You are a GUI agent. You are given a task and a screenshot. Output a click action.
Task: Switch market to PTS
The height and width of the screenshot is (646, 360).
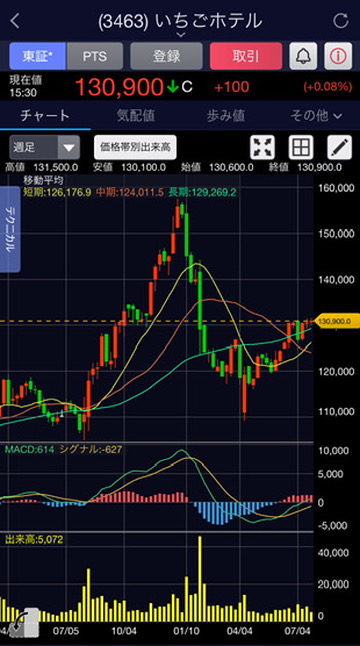coord(95,56)
